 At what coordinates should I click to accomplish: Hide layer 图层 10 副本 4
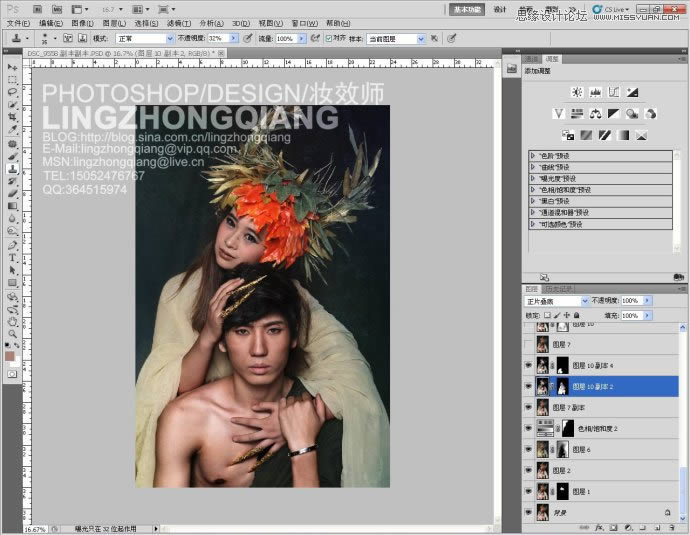click(529, 365)
